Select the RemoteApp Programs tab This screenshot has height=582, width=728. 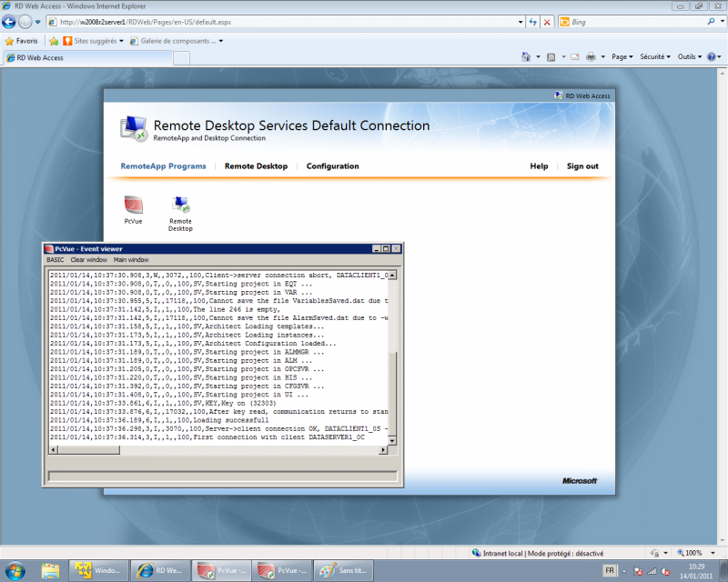(x=163, y=166)
